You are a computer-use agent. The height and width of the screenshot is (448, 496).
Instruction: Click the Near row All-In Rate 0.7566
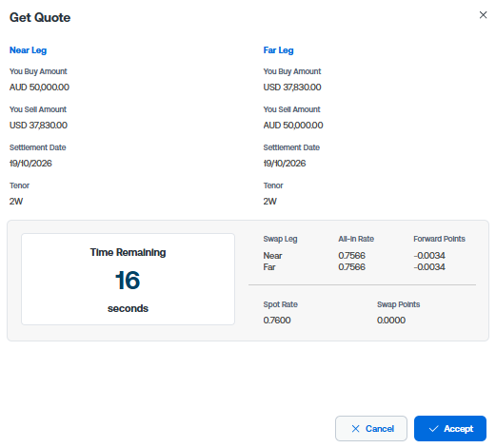[352, 256]
